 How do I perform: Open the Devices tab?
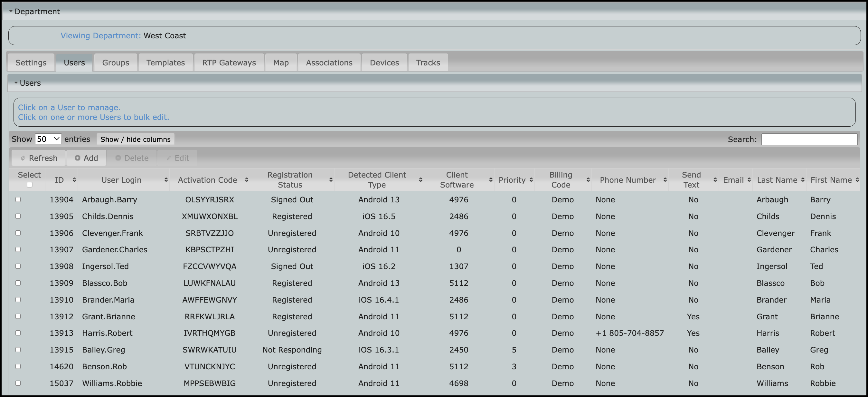tap(384, 63)
